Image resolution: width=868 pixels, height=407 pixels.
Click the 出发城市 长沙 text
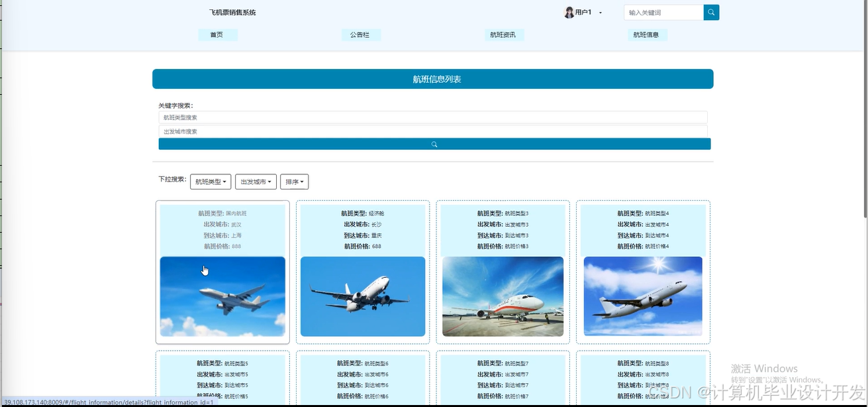(x=363, y=225)
